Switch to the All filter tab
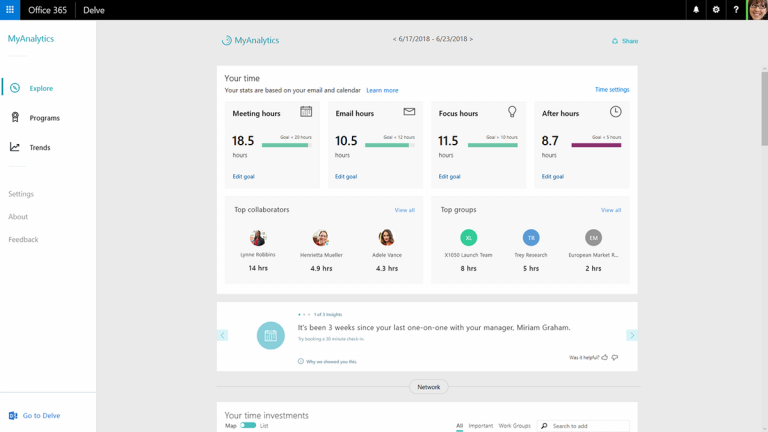This screenshot has height=432, width=768. pyautogui.click(x=459, y=426)
